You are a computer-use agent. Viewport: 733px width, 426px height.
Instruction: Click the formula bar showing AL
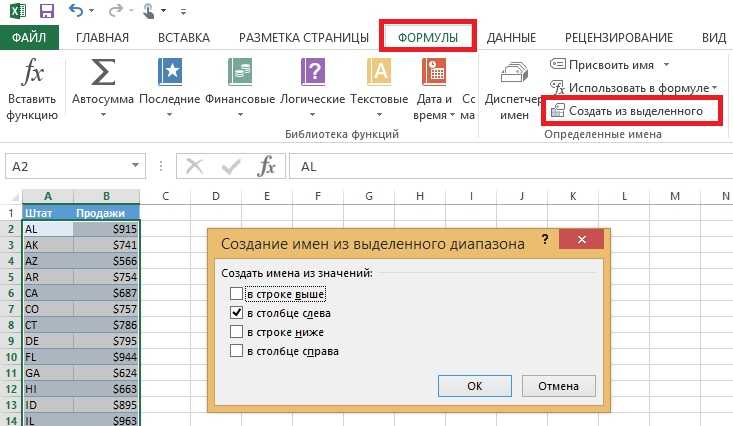tap(511, 166)
